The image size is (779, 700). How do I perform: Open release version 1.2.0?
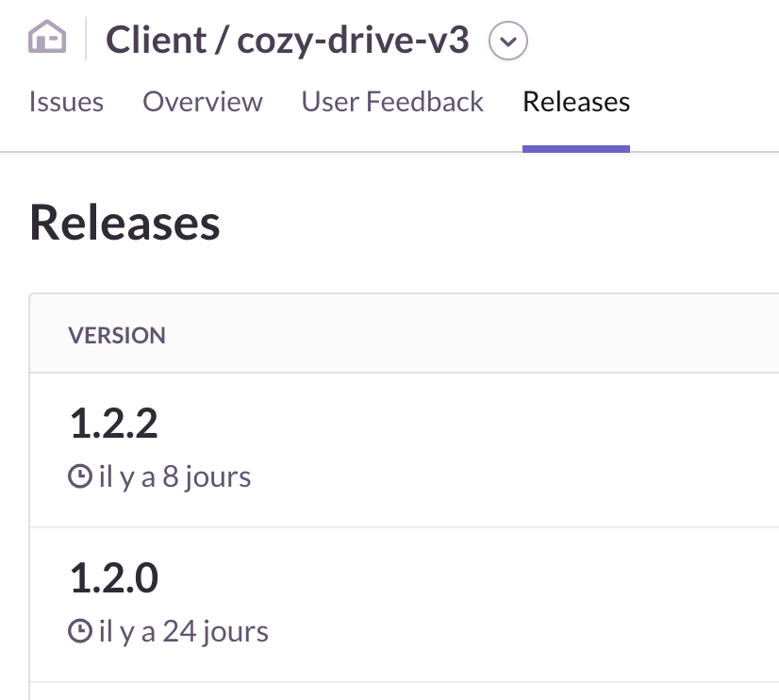coord(114,577)
